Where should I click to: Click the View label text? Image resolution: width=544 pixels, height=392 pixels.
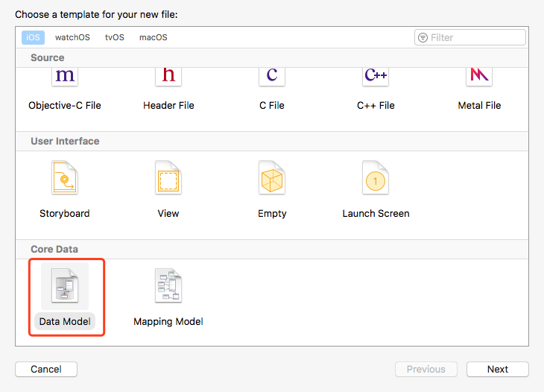tap(168, 213)
